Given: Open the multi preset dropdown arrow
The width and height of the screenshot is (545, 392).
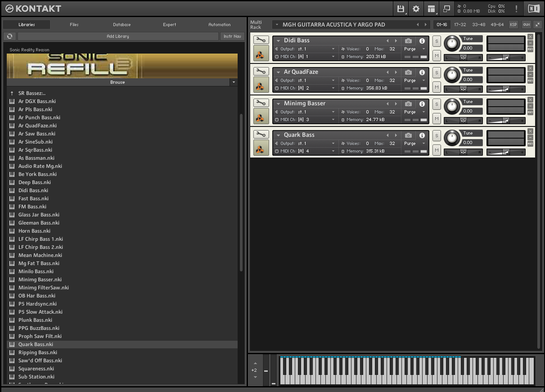Looking at the screenshot, I should tap(276, 24).
